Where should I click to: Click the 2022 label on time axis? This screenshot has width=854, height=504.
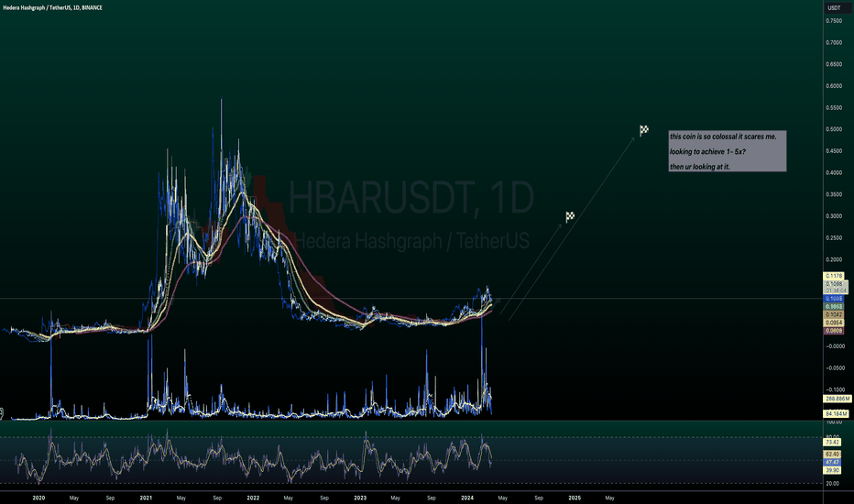pyautogui.click(x=253, y=498)
